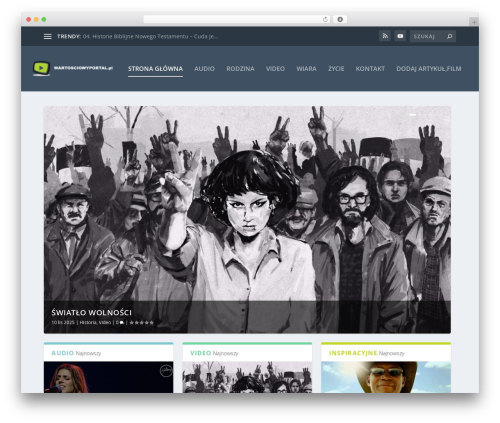Click the RSS feed icon
The height and width of the screenshot is (423, 500).
click(385, 36)
